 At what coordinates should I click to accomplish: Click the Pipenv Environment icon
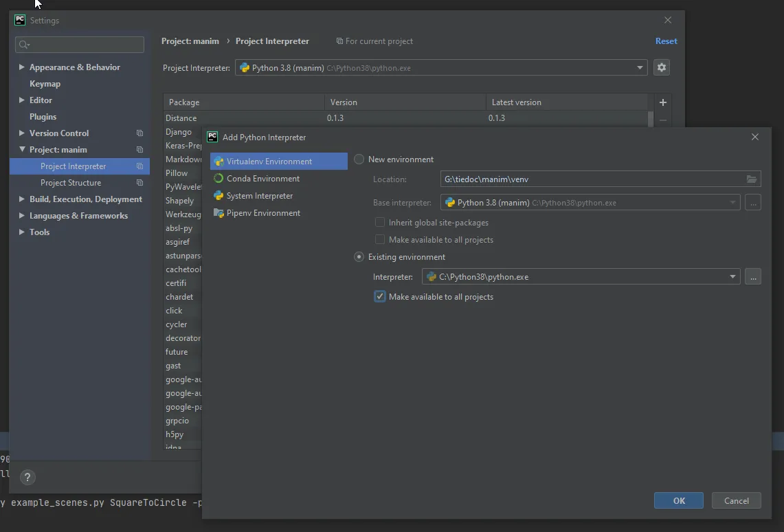point(219,213)
